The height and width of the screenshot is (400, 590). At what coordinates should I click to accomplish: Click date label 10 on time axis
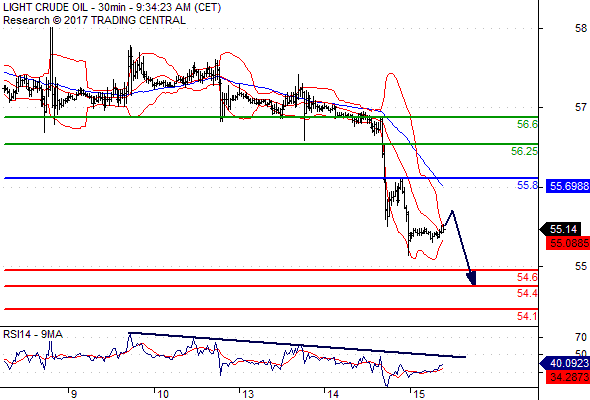(163, 394)
